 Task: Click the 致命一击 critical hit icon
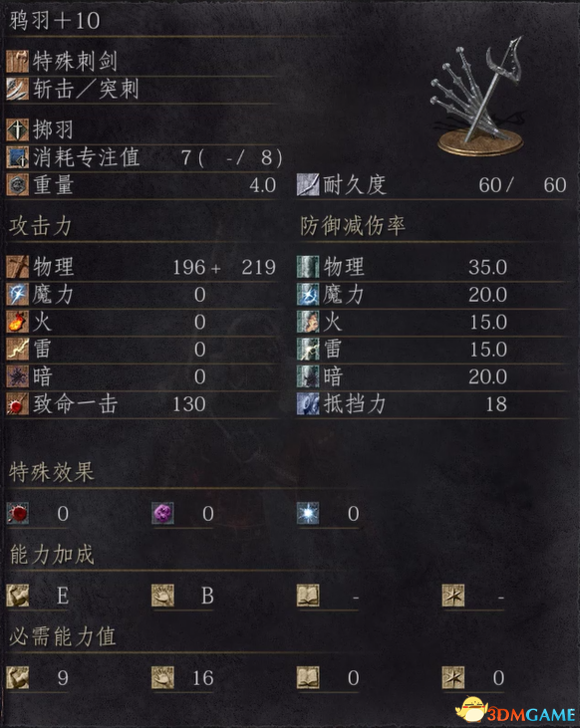(18, 403)
